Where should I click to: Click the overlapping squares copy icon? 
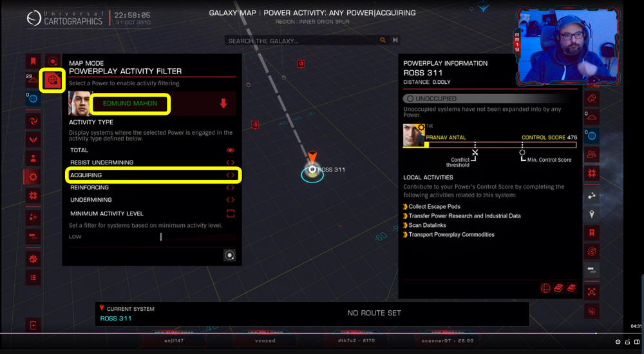(x=591, y=311)
